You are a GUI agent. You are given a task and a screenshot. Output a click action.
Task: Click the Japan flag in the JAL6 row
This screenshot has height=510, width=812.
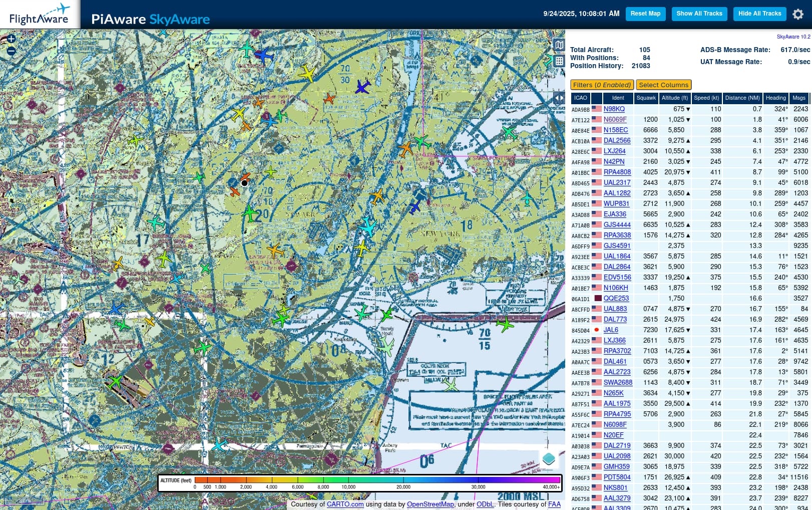pos(596,330)
